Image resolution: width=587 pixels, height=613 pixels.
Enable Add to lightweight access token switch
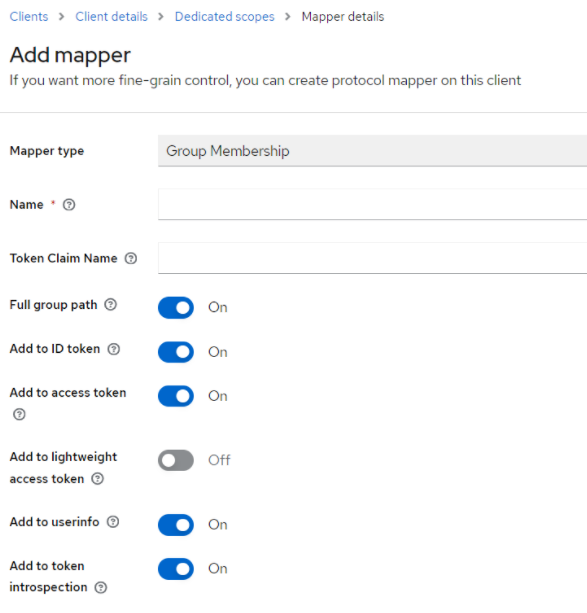pos(176,460)
